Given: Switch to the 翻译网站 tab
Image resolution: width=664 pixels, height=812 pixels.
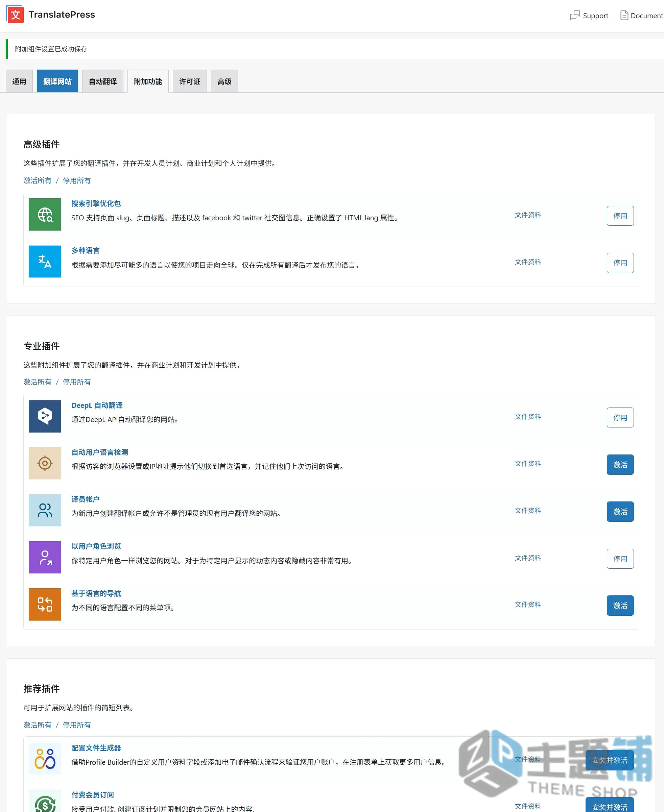Looking at the screenshot, I should click(57, 81).
